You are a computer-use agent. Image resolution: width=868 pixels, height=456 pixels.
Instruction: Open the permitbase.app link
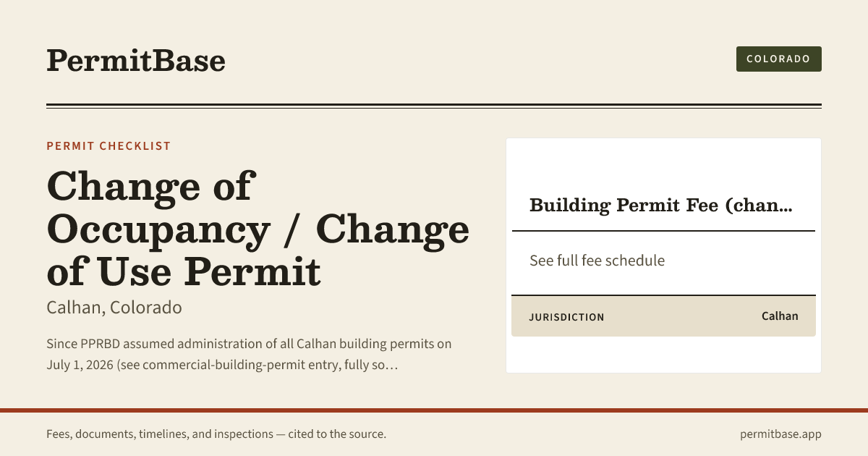(780, 434)
